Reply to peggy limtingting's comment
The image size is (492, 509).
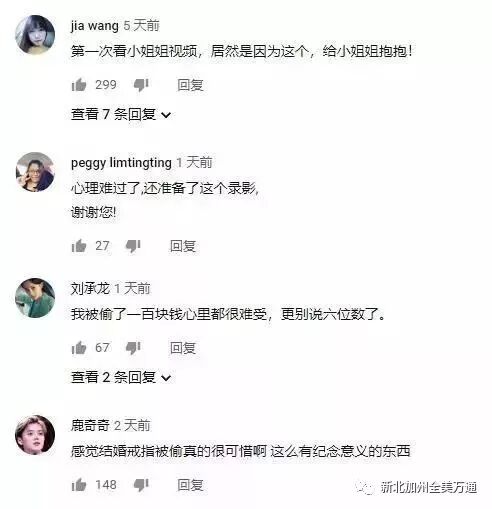183,246
